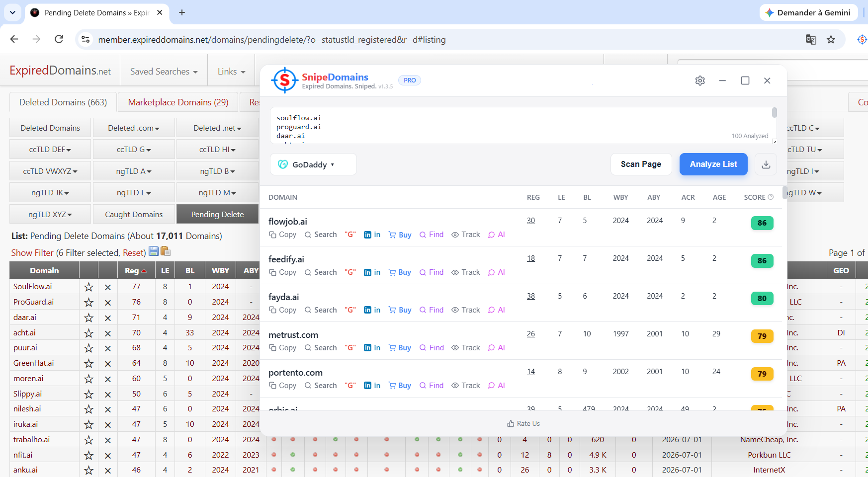Viewport: 868px width, 477px height.
Task: Expand ccTLD DEF dropdown
Action: pos(50,149)
